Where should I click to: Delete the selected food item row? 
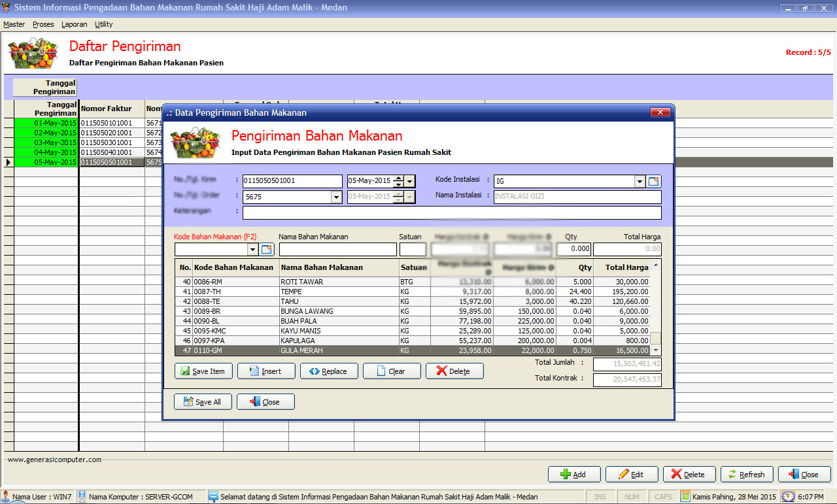click(x=454, y=371)
